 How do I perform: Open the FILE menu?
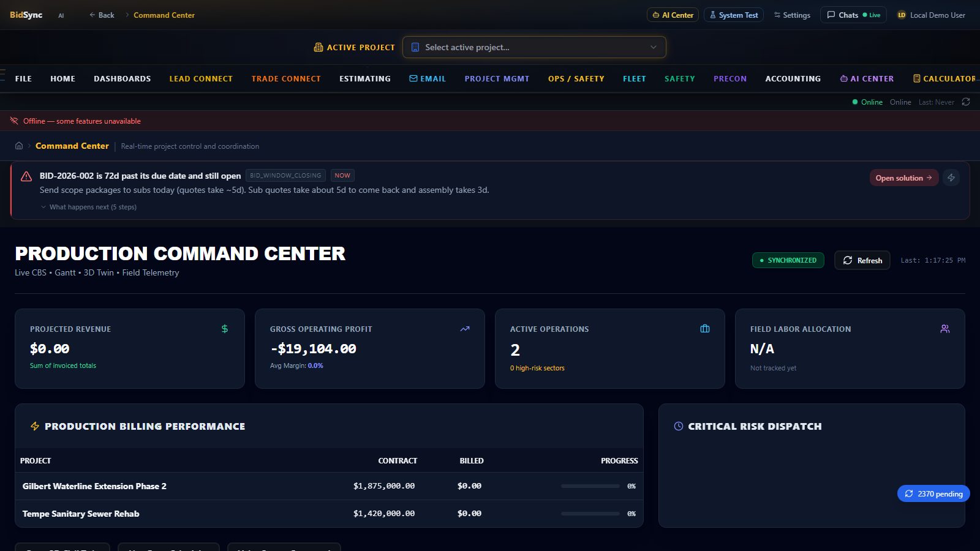[x=23, y=78]
